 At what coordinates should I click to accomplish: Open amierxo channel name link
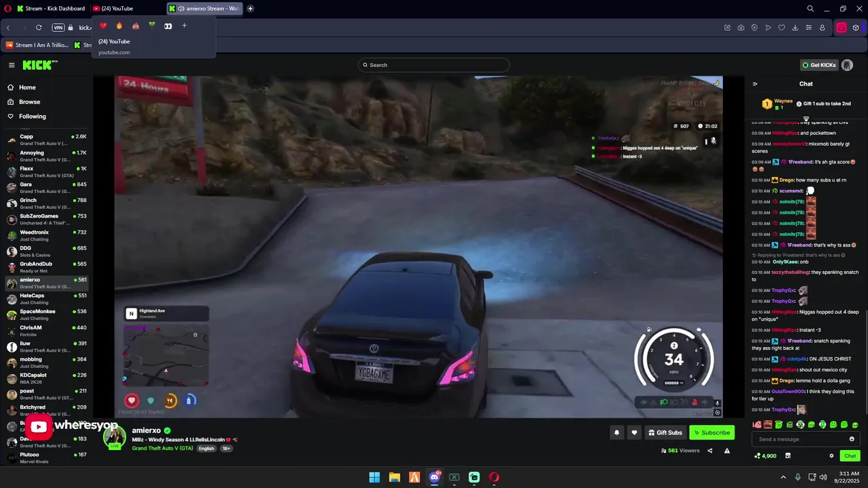[146, 430]
